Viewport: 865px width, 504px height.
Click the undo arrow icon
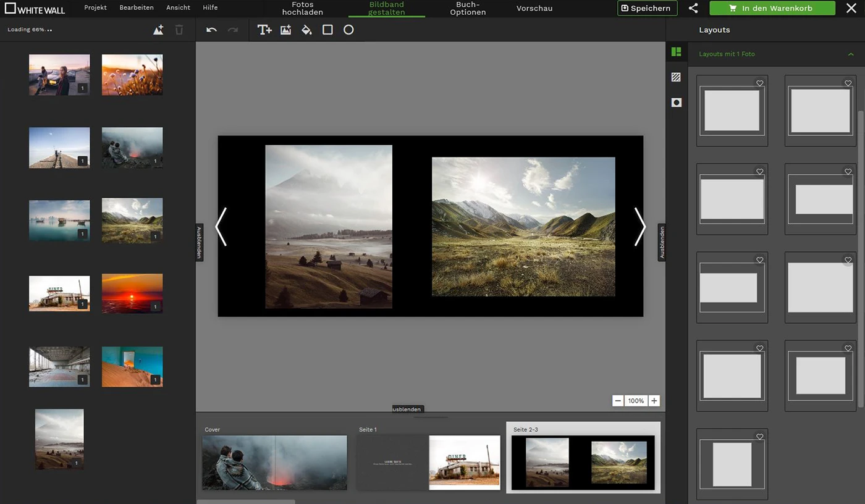click(211, 30)
